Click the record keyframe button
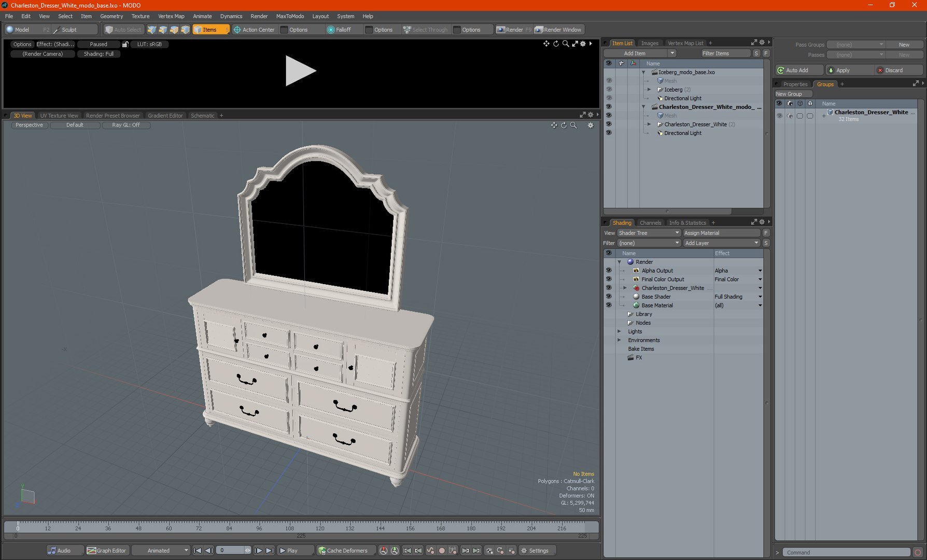The image size is (927, 560). coord(442,551)
